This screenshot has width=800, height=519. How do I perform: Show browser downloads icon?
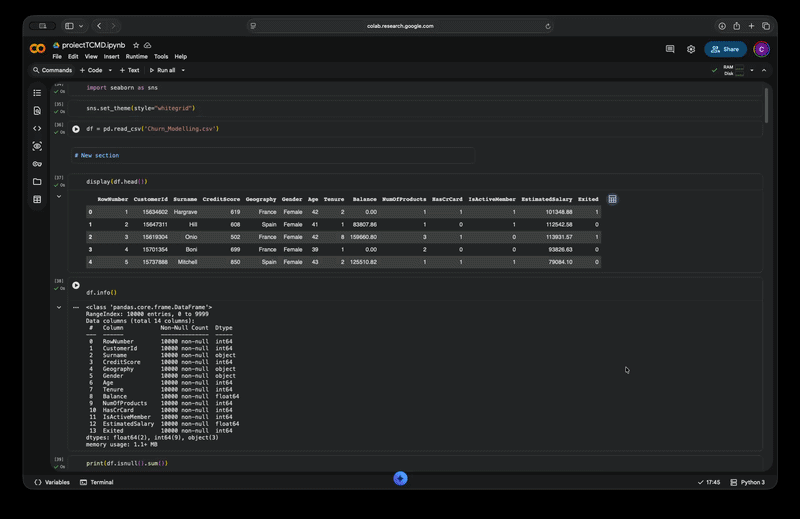tap(722, 26)
